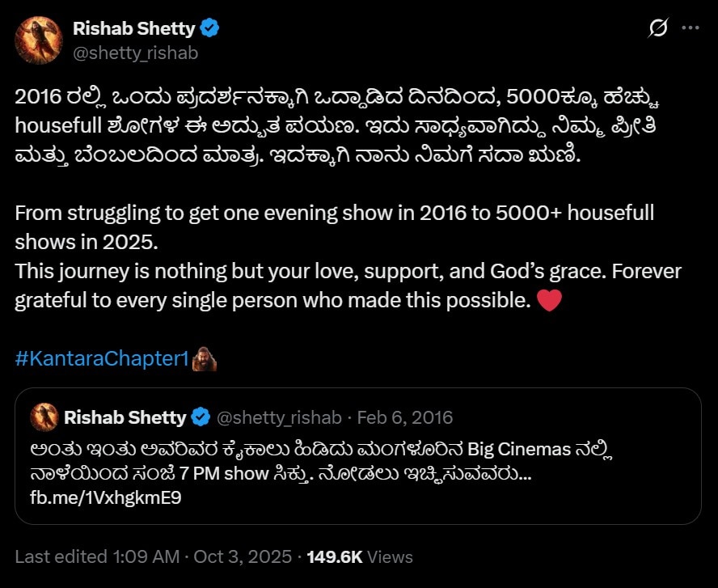Click the quoted tweet's small avatar
Screen dimensions: 718x588
(x=44, y=417)
